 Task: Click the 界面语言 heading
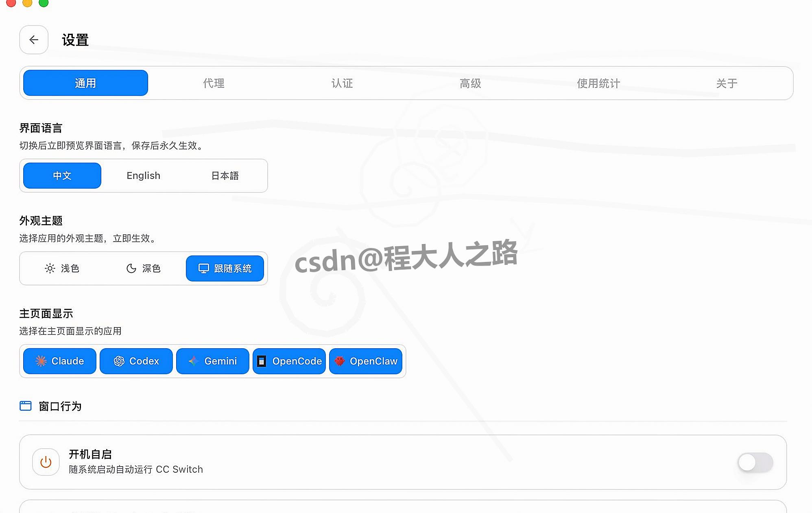tap(41, 128)
